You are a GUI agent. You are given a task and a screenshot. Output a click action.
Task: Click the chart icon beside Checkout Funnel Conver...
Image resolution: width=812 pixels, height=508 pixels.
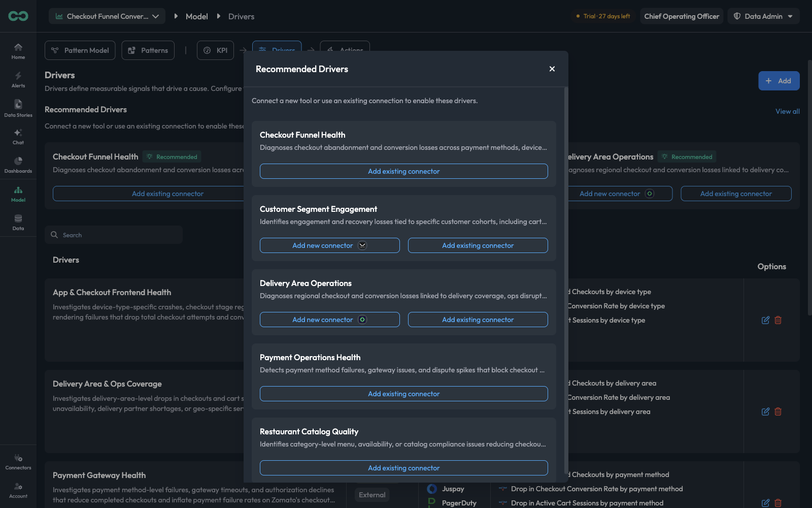[59, 16]
